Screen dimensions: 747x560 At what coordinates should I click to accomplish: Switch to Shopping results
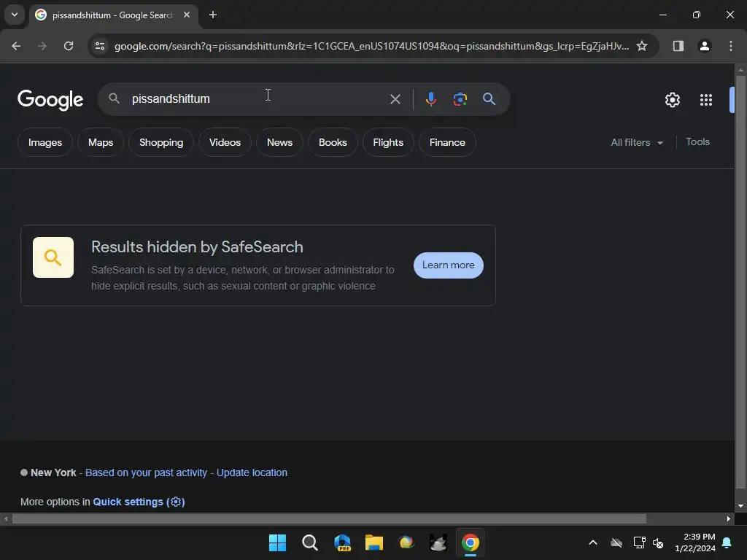(161, 142)
